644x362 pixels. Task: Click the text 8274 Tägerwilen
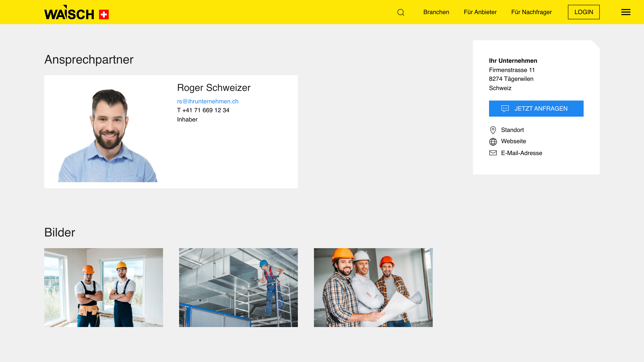(x=511, y=79)
